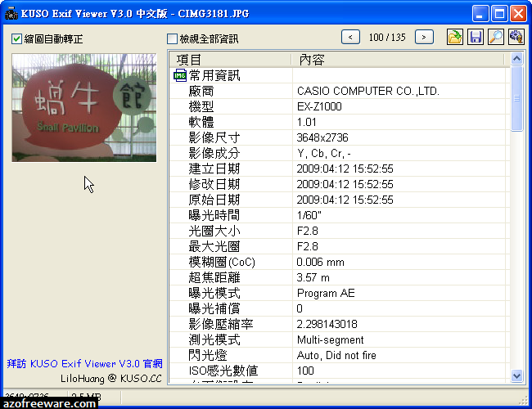Select the 原始日期 row
The height and width of the screenshot is (409, 532).
(x=340, y=200)
